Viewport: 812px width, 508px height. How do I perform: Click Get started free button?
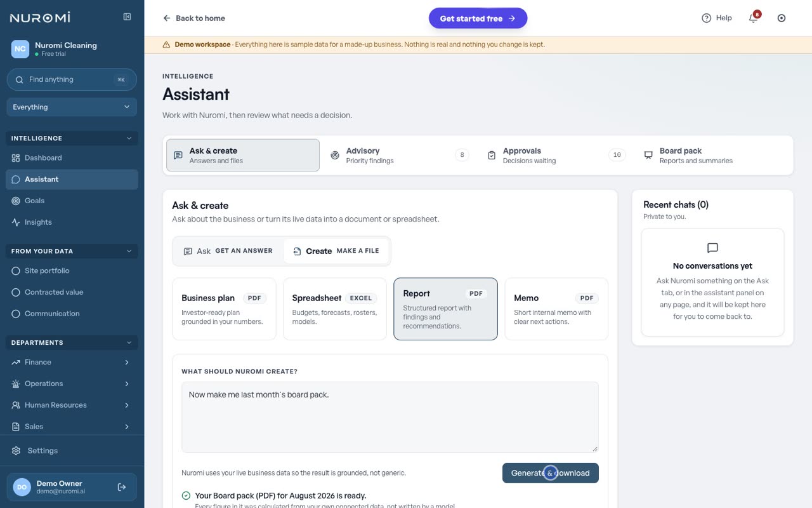coord(478,18)
